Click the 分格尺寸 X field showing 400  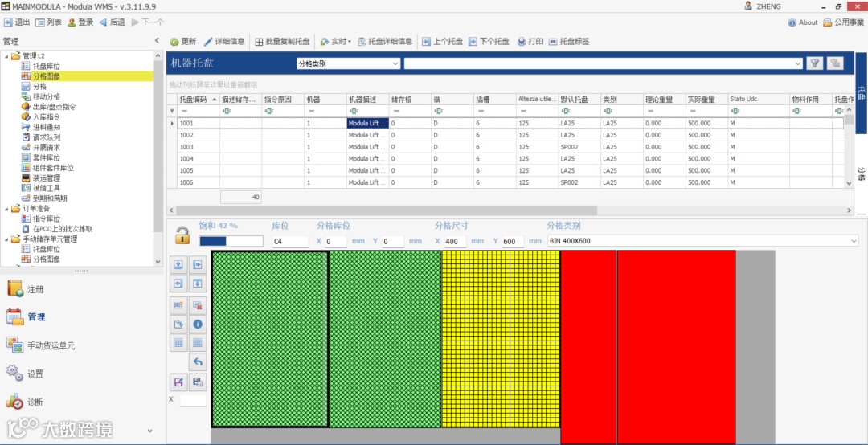[454, 241]
